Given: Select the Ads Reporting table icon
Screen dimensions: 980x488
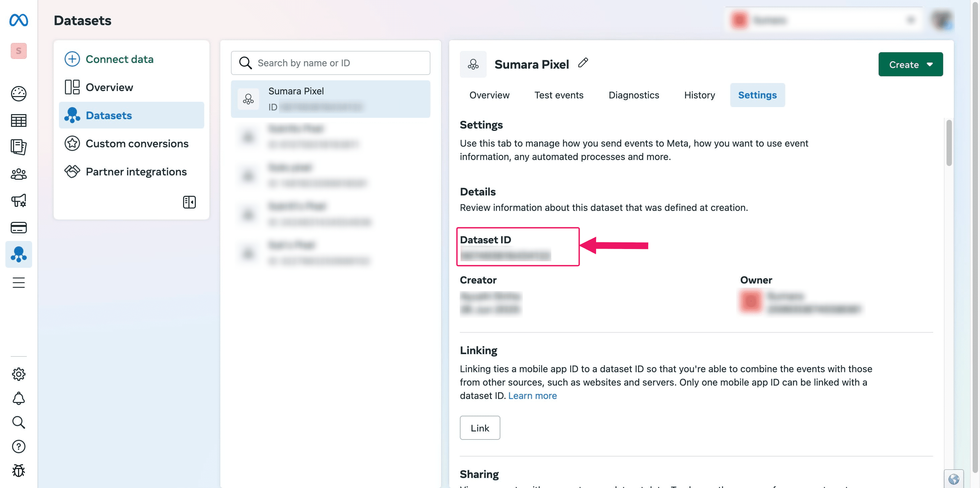Looking at the screenshot, I should click(18, 120).
